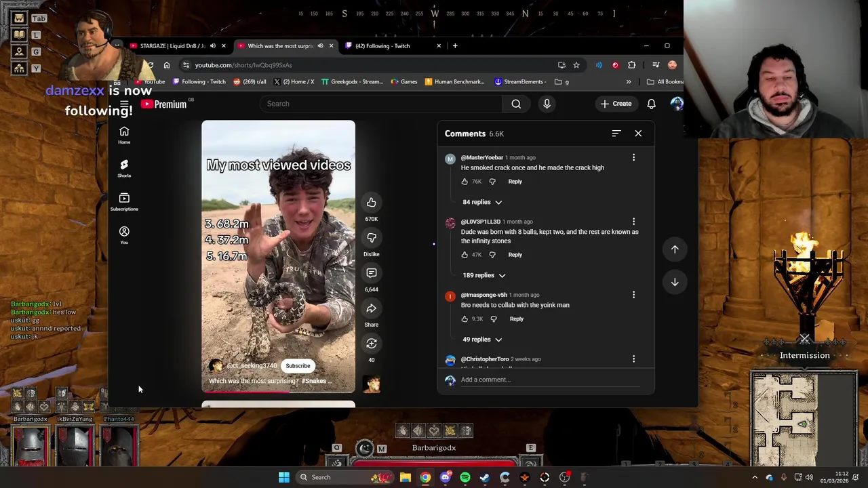Go to Shorts in the YouTube sidebar
868x488 pixels.
click(x=124, y=168)
